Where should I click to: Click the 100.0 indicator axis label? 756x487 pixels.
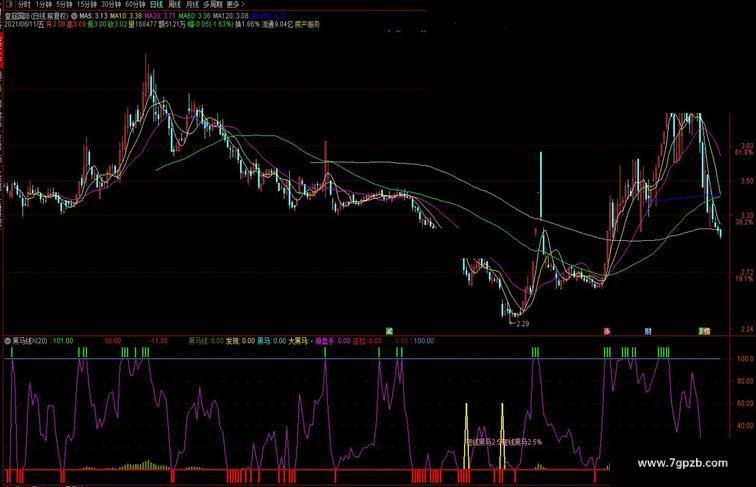pyautogui.click(x=745, y=359)
